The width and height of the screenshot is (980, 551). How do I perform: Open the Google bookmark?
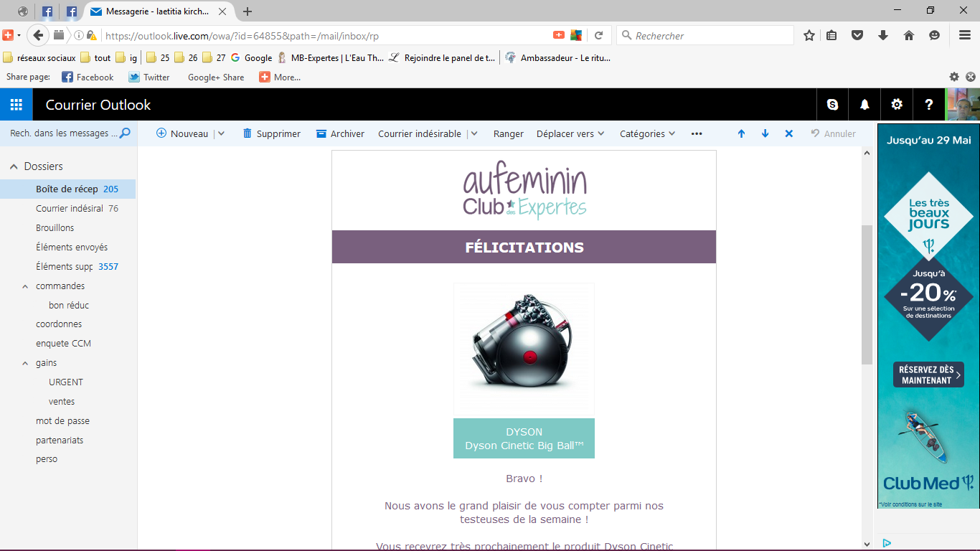click(252, 58)
